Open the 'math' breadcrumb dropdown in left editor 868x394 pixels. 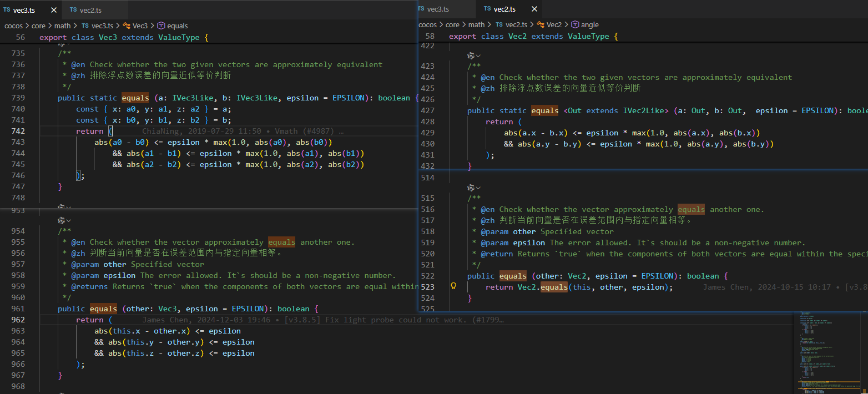[x=62, y=26]
